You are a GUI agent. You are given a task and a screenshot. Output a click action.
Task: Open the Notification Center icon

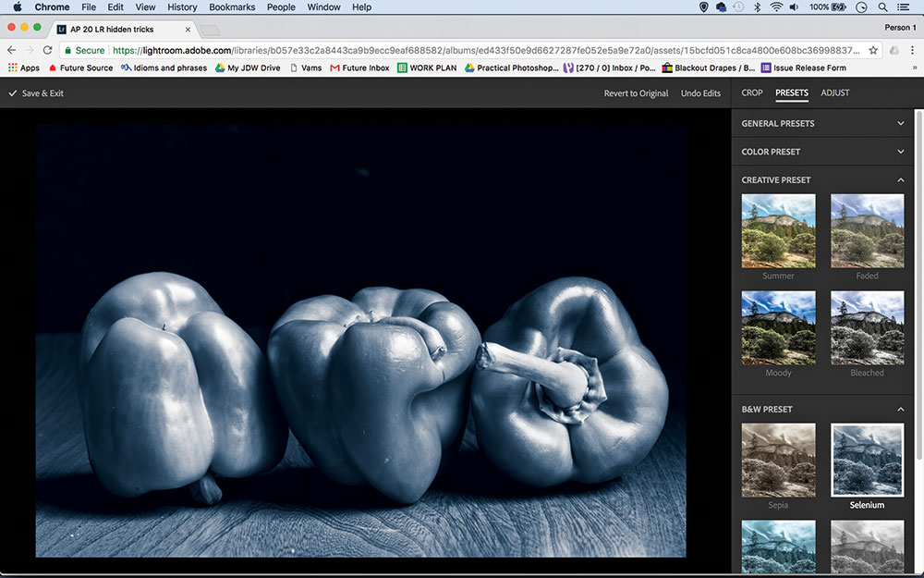[x=903, y=7]
